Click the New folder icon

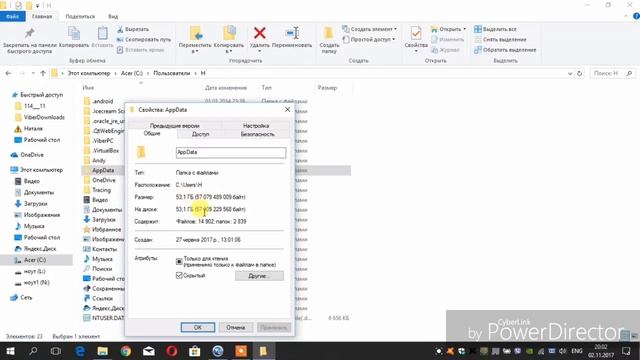328,33
